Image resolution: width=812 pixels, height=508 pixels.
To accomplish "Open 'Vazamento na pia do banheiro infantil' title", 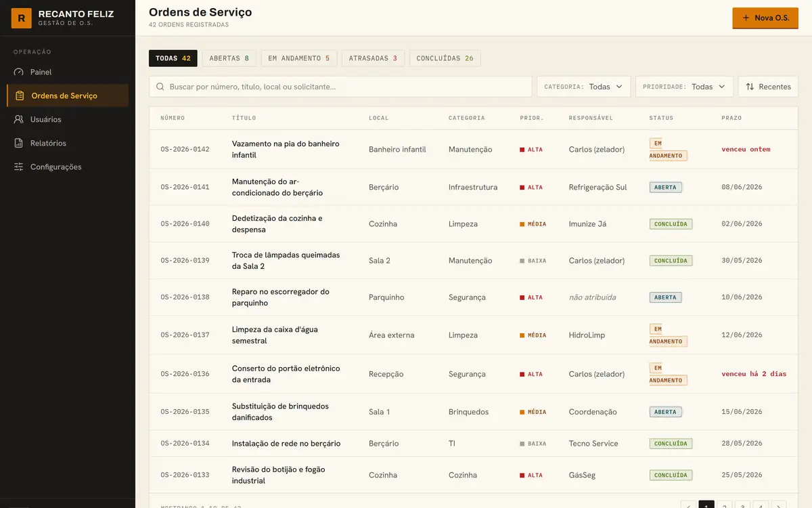I will [286, 150].
